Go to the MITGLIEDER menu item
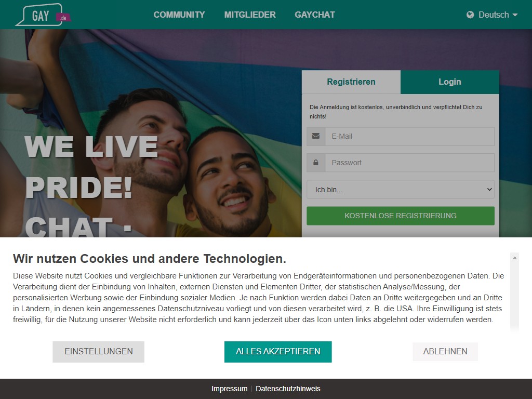The width and height of the screenshot is (532, 399). [x=250, y=15]
